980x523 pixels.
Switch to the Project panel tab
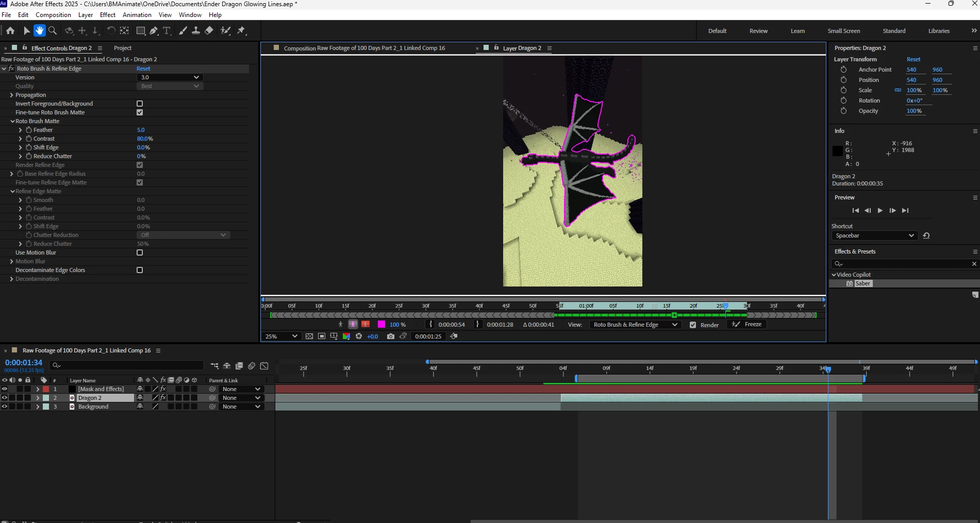click(x=123, y=48)
